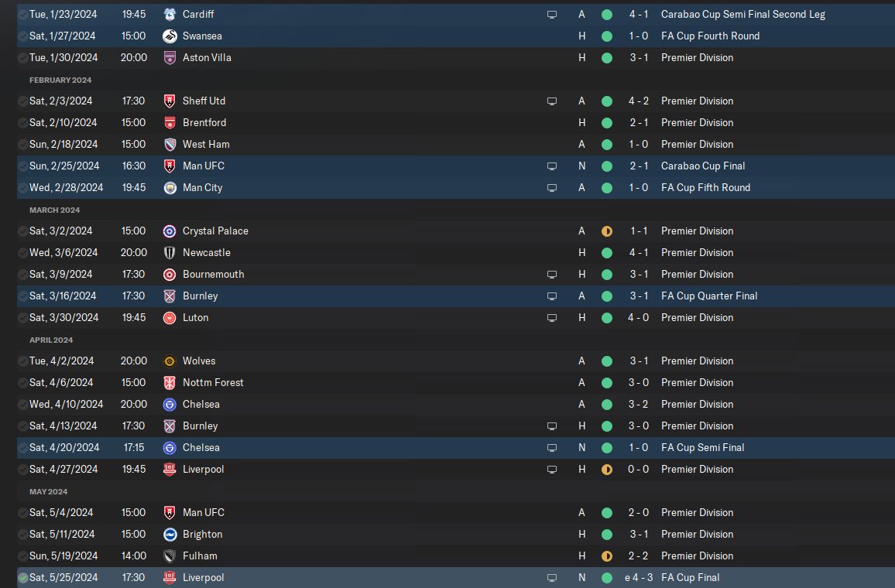This screenshot has height=588, width=895.
Task: Select the Fulham 2 - 2 fixture row
Action: point(456,556)
